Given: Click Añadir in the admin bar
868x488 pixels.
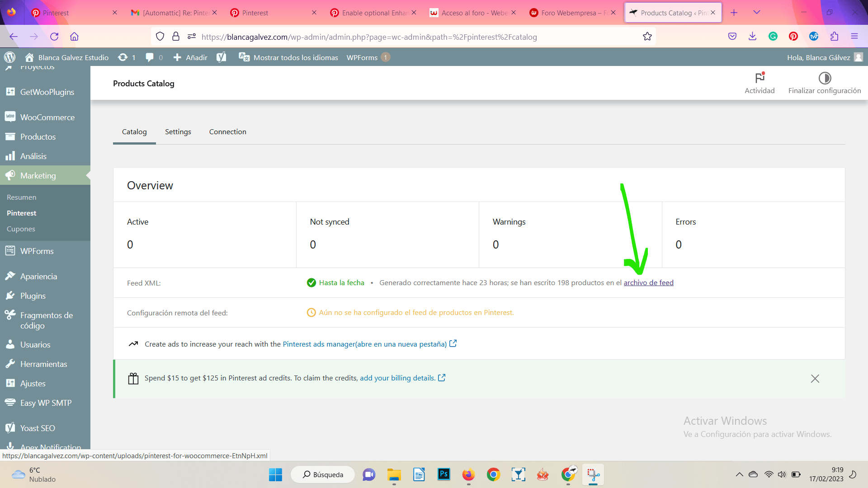Looking at the screenshot, I should (190, 57).
